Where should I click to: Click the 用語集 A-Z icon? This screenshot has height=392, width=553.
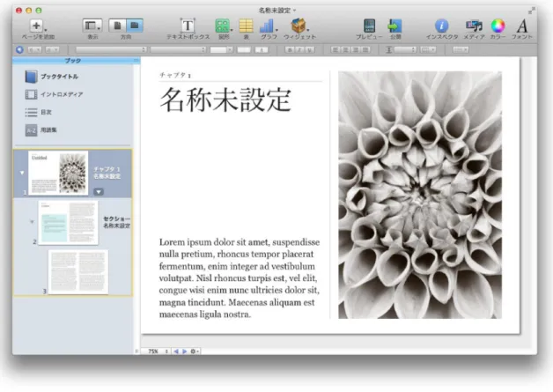[31, 130]
